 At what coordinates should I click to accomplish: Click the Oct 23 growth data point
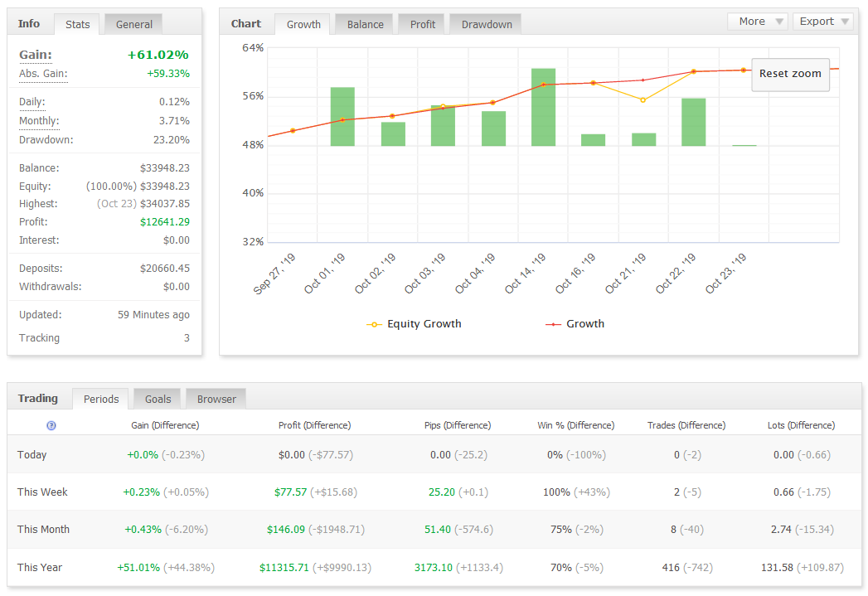(x=744, y=70)
